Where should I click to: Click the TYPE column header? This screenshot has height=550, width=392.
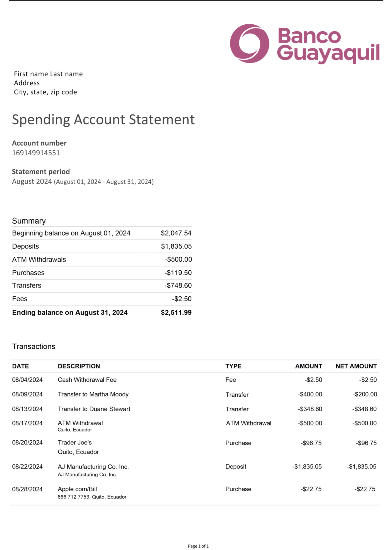pyautogui.click(x=233, y=366)
